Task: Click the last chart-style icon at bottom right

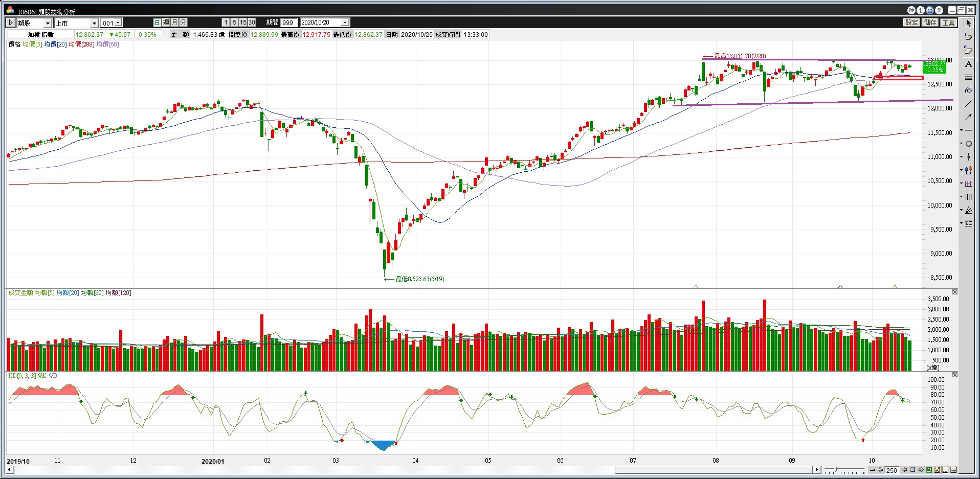Action: 953,470
